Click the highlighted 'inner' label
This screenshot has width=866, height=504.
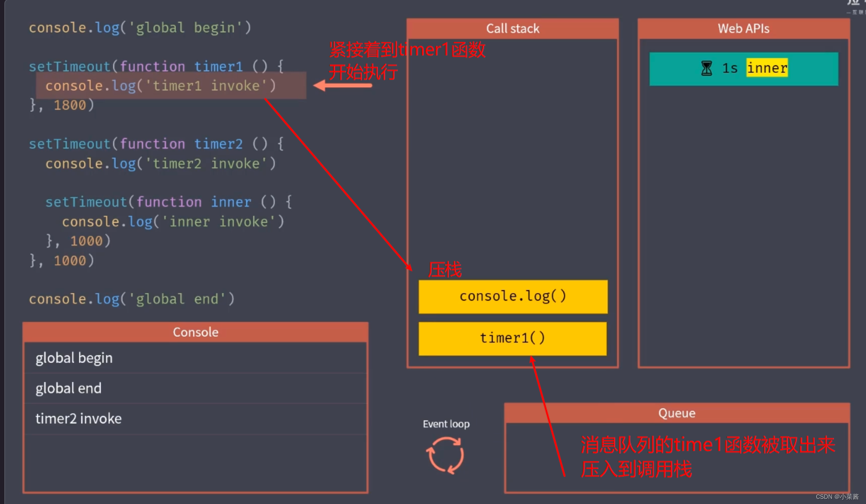(767, 68)
